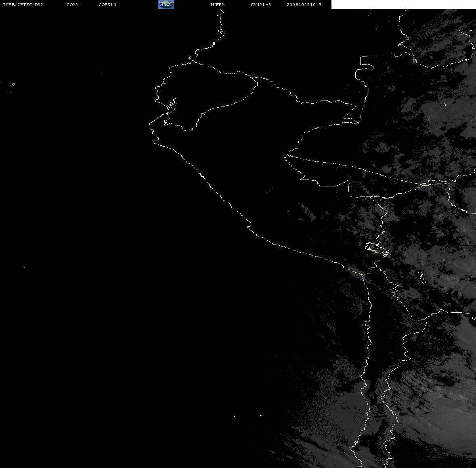Select the INPE/CPTEC/DSA header label
The height and width of the screenshot is (468, 476).
coord(23,4)
